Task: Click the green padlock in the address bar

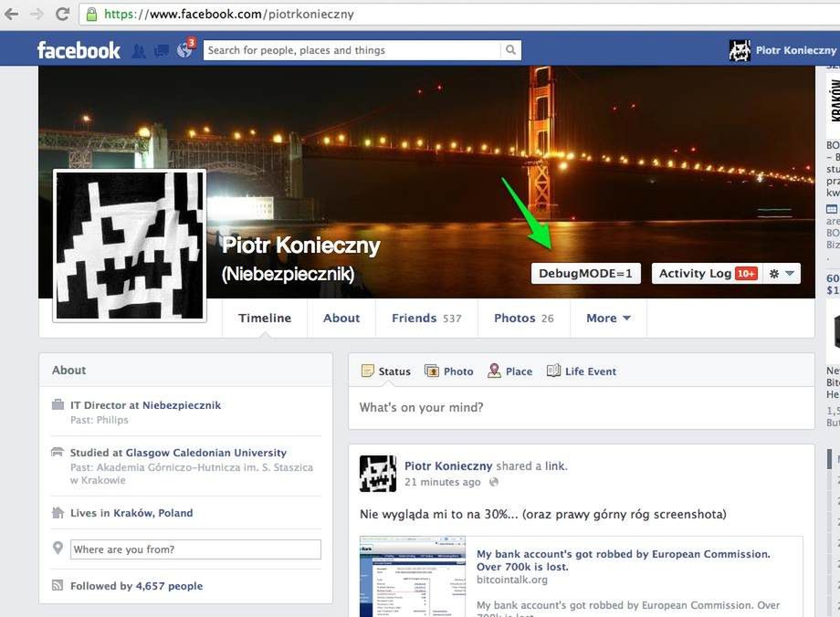Action: click(92, 14)
